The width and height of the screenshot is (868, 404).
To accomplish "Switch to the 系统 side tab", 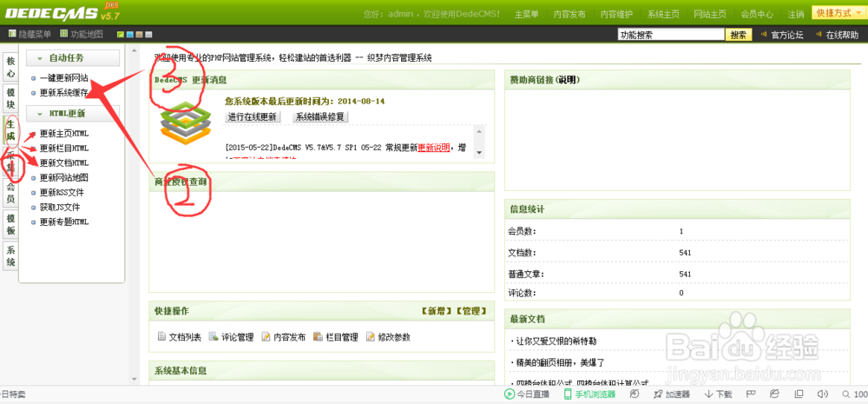I will [x=10, y=255].
